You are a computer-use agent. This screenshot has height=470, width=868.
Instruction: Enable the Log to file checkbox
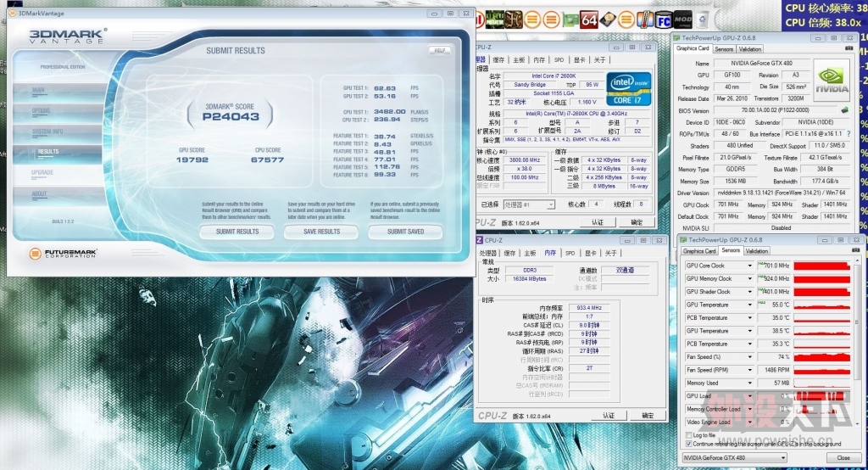(x=688, y=435)
